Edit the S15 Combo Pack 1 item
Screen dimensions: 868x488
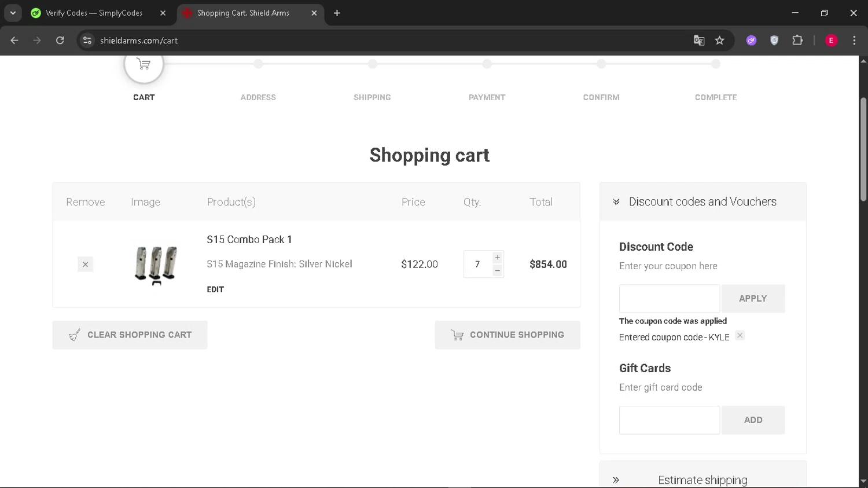click(x=215, y=289)
